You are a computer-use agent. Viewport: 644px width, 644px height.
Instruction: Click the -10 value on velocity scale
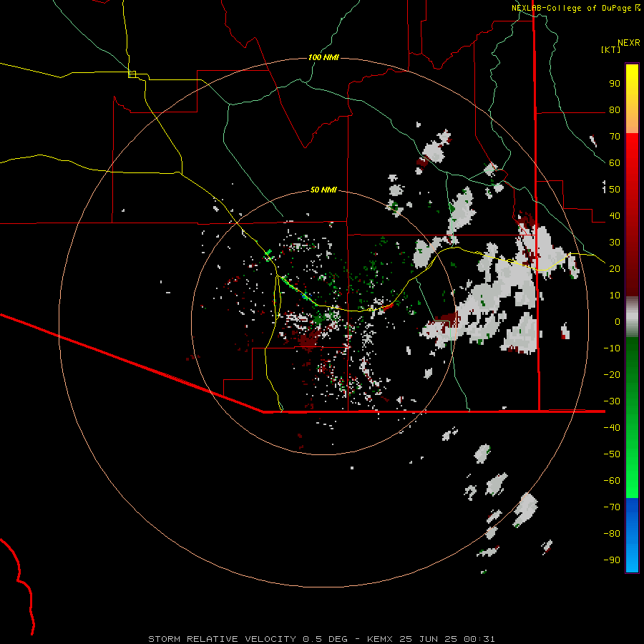pyautogui.click(x=612, y=348)
